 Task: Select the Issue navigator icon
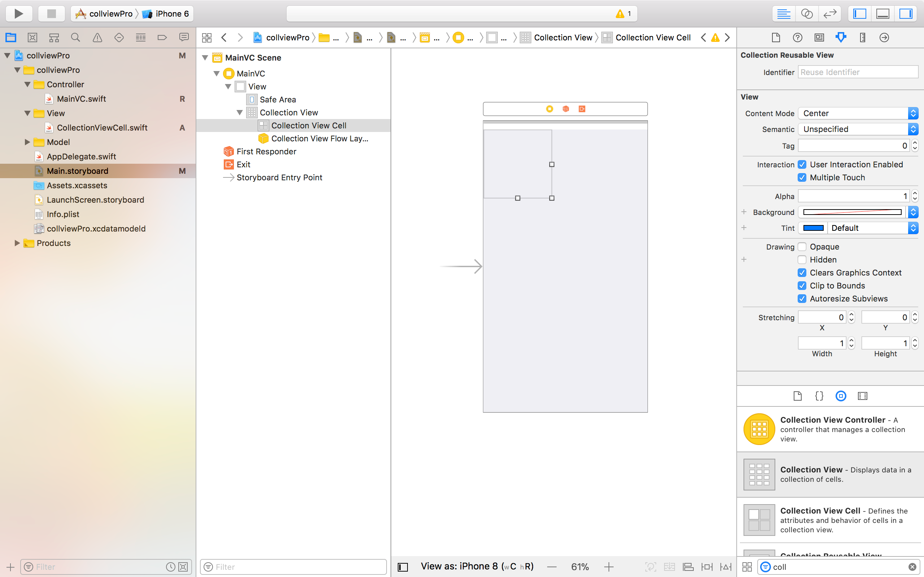(97, 38)
